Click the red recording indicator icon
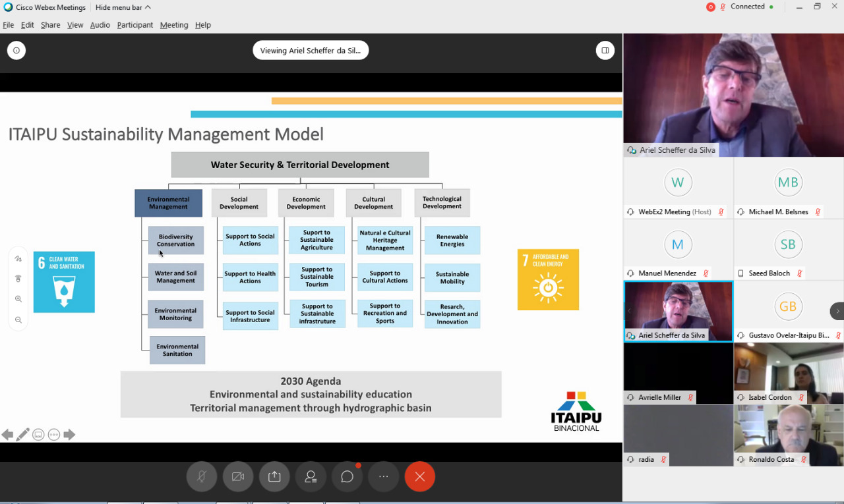The width and height of the screenshot is (844, 504). [x=711, y=7]
